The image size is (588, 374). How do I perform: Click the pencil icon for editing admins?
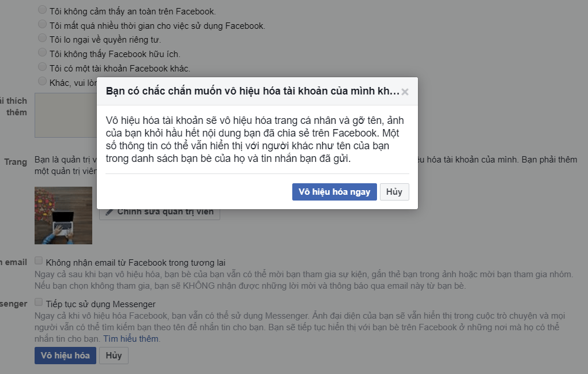point(110,212)
